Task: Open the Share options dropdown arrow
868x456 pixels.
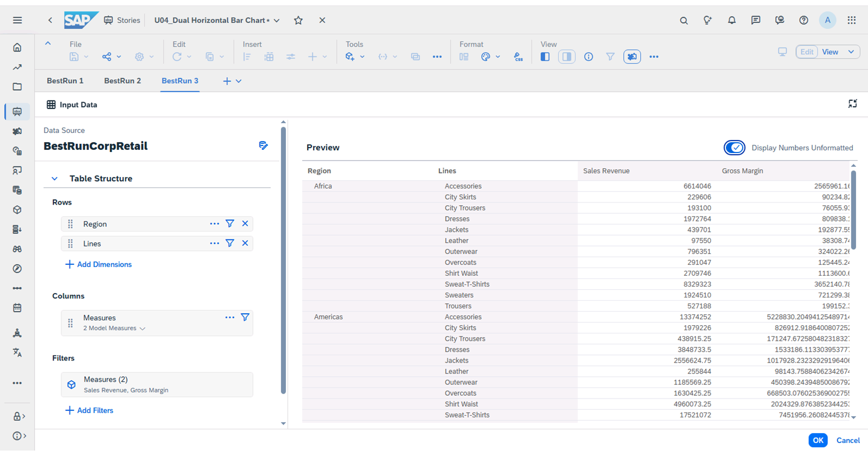Action: (x=119, y=56)
